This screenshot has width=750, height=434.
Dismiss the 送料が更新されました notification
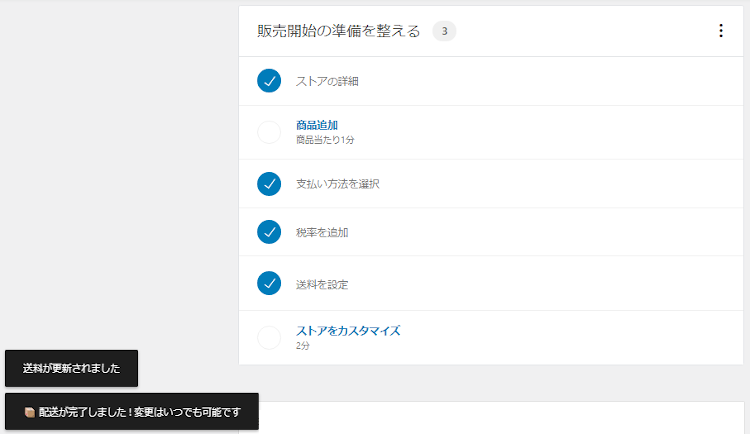(x=71, y=368)
